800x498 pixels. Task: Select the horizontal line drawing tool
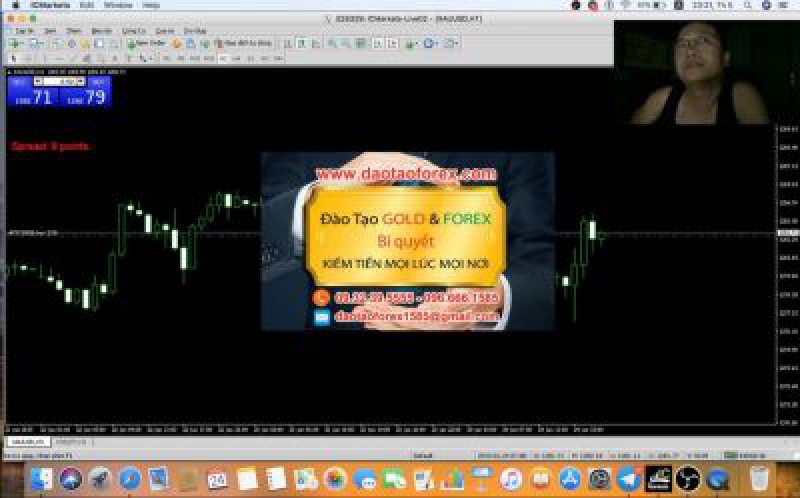(x=59, y=58)
